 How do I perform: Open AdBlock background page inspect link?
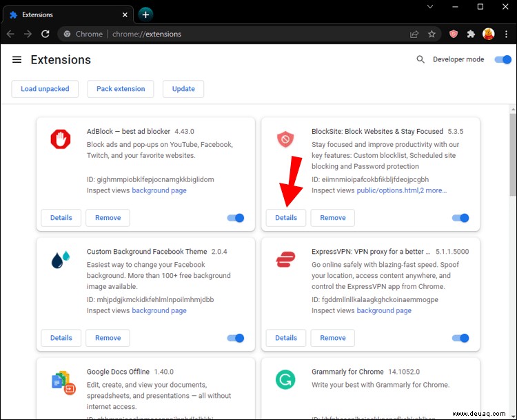(x=159, y=190)
